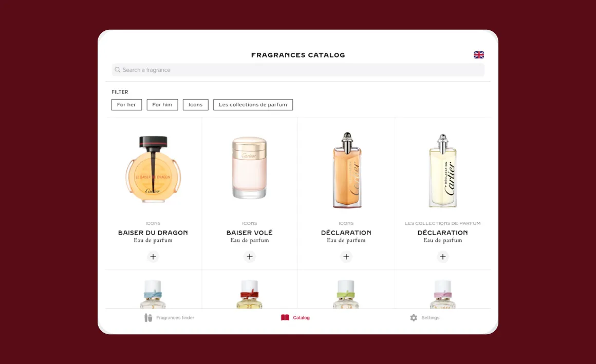
Task: Add Baiser du Dragon with plus icon
Action: [x=153, y=257]
